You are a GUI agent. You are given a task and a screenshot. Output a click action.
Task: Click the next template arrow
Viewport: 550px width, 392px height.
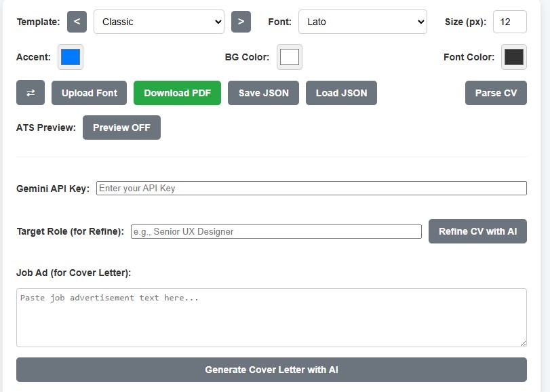[241, 22]
